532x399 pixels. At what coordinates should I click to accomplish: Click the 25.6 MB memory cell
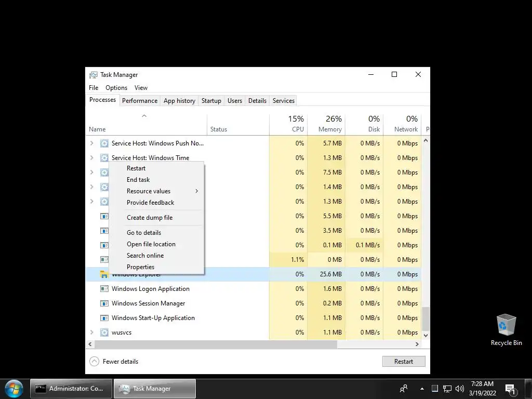click(326, 274)
